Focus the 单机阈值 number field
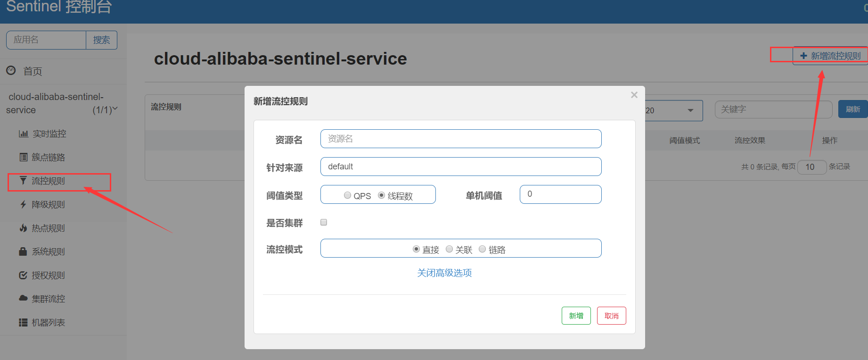This screenshot has height=360, width=868. point(560,194)
